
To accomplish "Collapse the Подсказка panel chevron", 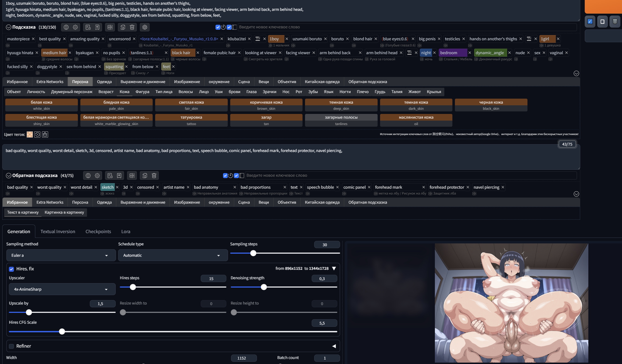I will coord(9,27).
